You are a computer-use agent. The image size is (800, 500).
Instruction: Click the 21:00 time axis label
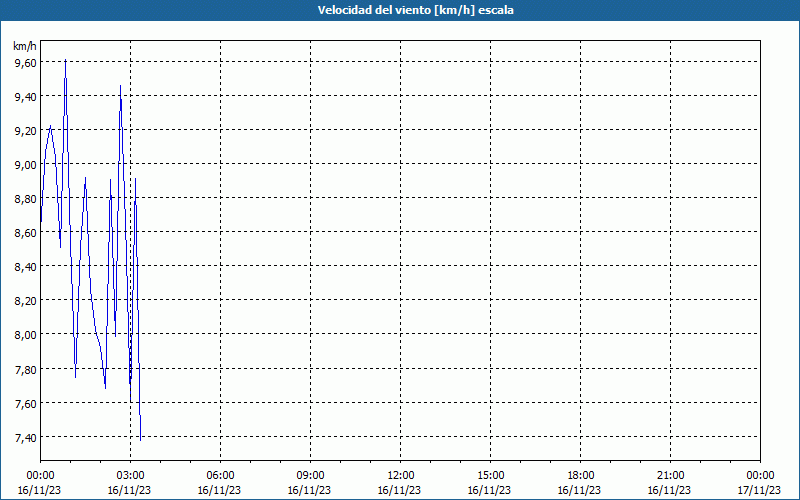pyautogui.click(x=670, y=476)
